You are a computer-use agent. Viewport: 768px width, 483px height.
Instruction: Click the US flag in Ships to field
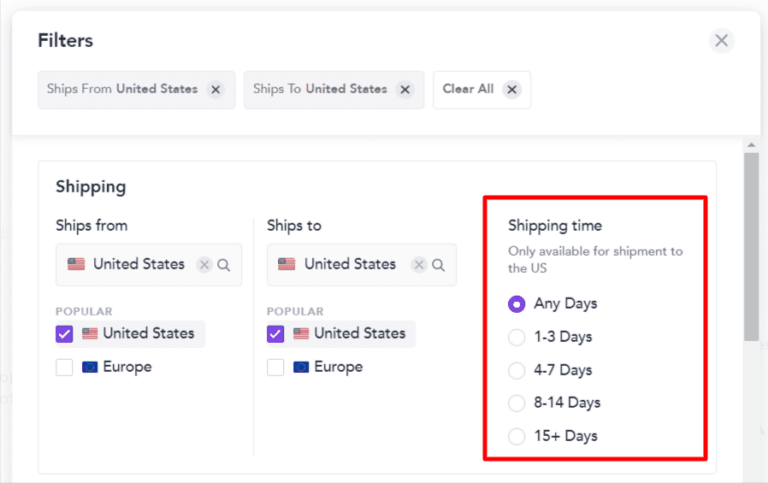click(x=287, y=264)
